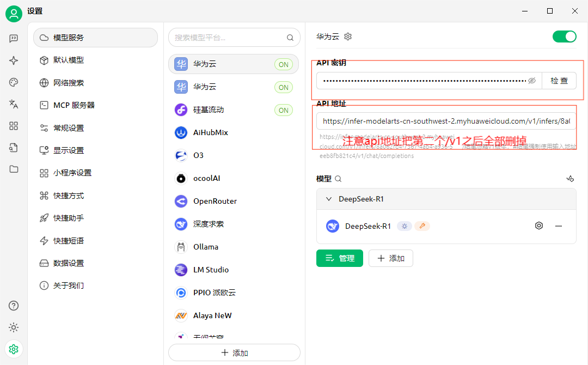The height and width of the screenshot is (365, 588).
Task: Open the sparkle agents sidebar icon
Action: click(x=14, y=60)
